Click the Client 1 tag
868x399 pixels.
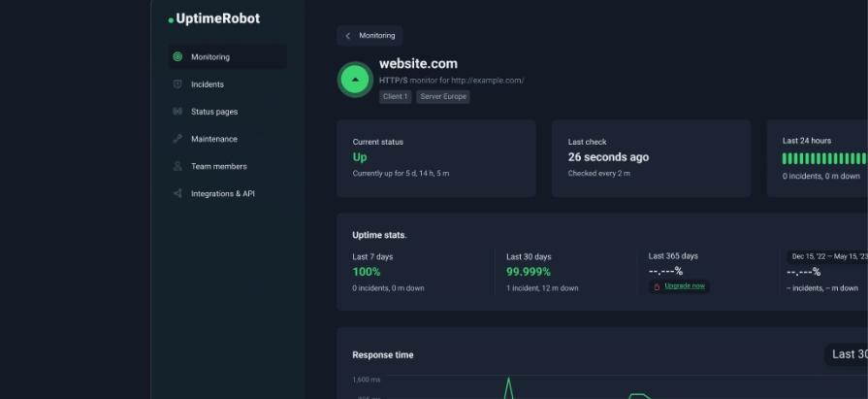coord(396,97)
